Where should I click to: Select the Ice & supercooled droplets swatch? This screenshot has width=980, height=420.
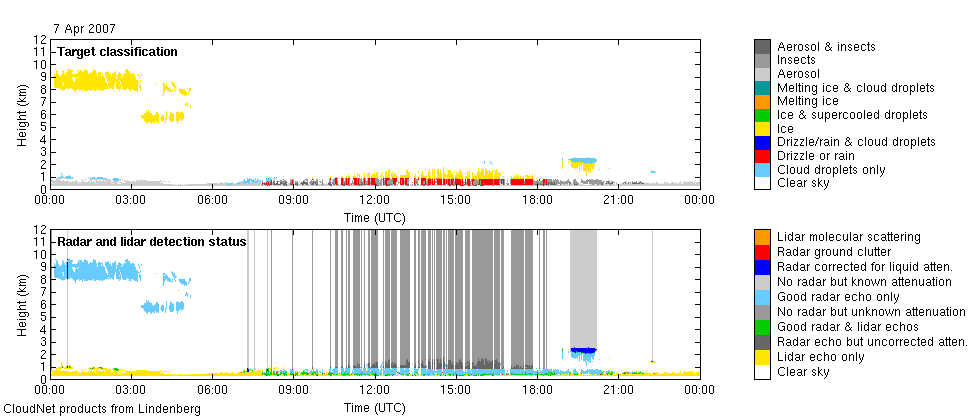click(762, 115)
